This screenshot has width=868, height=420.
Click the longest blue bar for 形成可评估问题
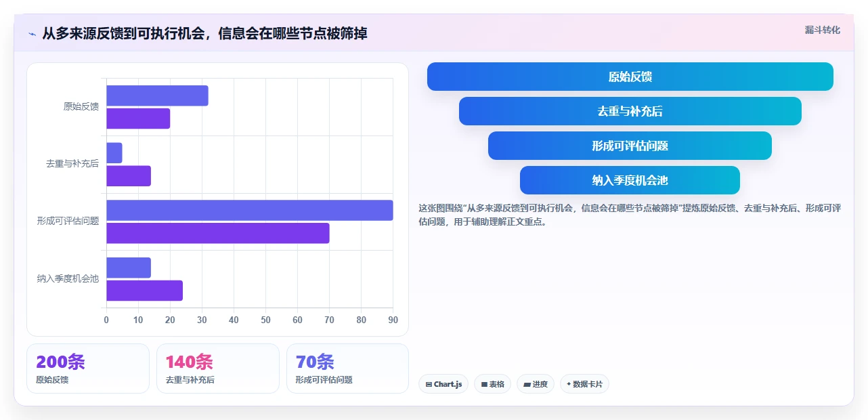pyautogui.click(x=250, y=210)
